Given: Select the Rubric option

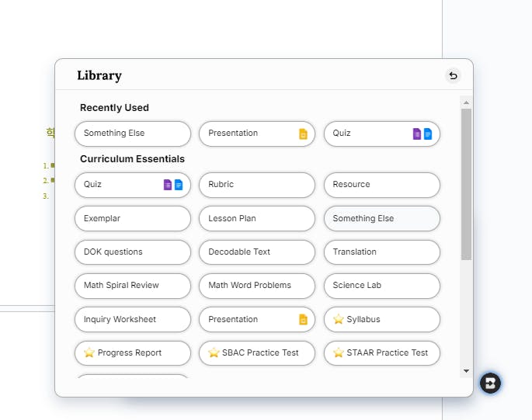Looking at the screenshot, I should click(x=256, y=185).
